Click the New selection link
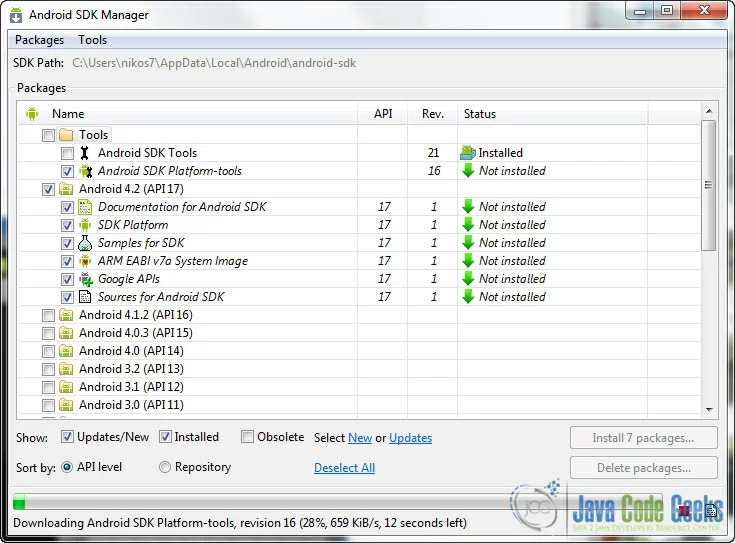 tap(360, 438)
